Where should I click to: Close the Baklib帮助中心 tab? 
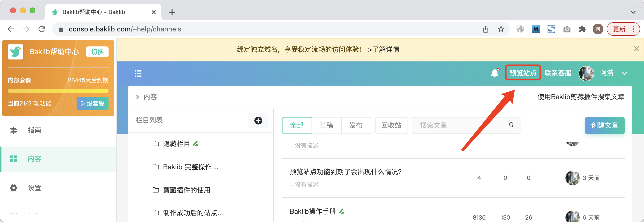(154, 12)
